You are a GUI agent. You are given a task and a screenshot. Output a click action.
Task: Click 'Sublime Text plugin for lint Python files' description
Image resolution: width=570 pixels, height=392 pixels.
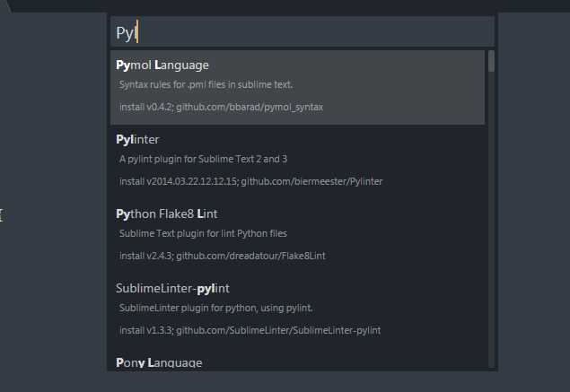pos(203,233)
